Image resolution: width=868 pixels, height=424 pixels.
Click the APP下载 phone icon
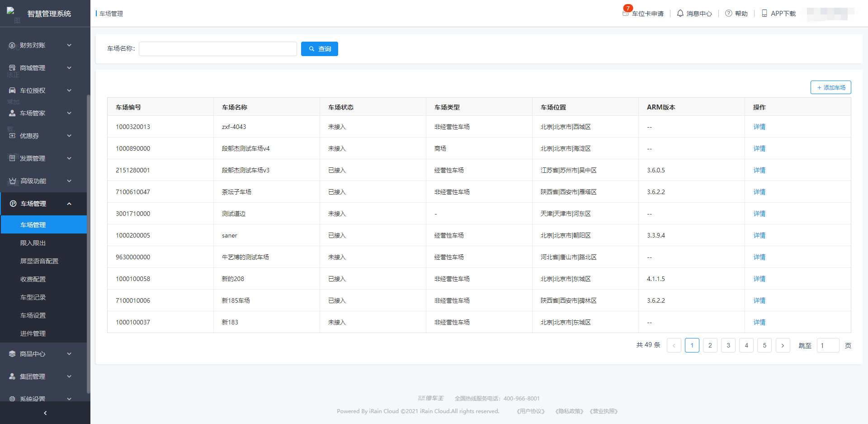point(764,14)
